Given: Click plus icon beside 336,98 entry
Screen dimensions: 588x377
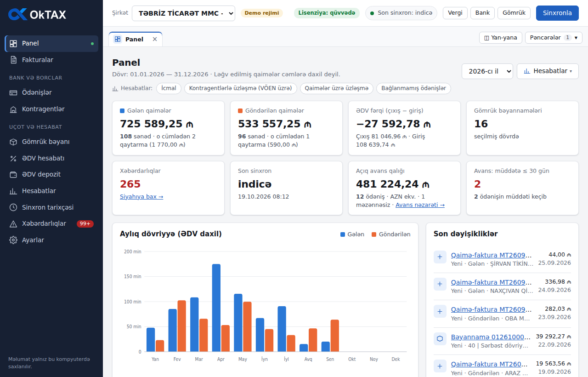Looking at the screenshot, I should click(x=440, y=284).
